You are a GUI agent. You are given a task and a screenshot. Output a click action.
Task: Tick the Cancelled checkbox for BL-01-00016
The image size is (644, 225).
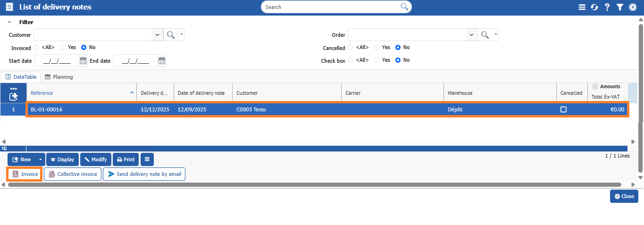tap(563, 109)
